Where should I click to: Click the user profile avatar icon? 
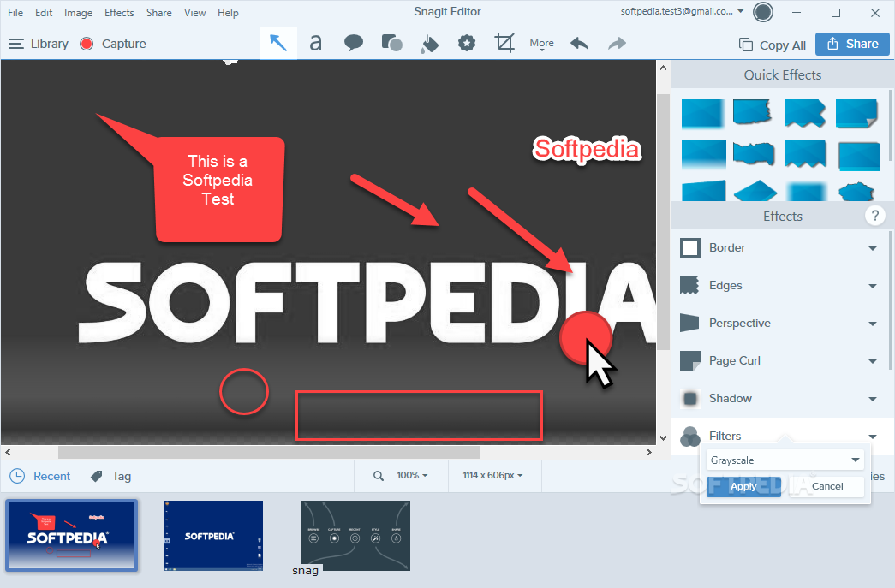click(x=763, y=12)
